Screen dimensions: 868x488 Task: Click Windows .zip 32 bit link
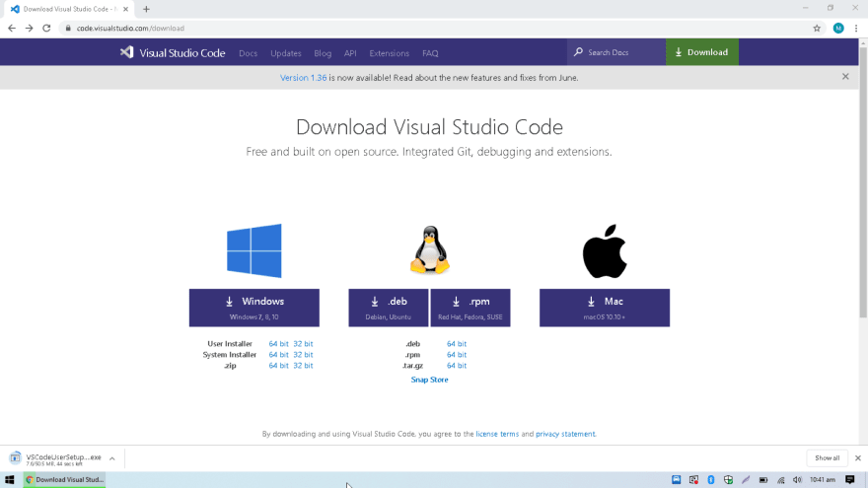point(303,366)
